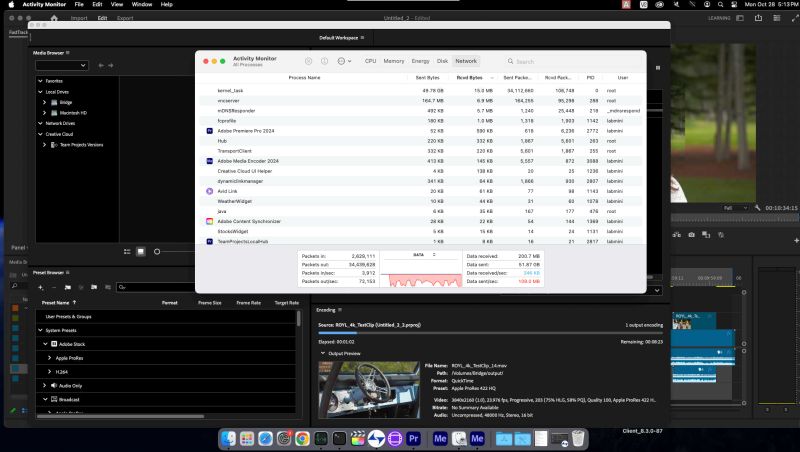
Task: Collapse the Local Drives group
Action: coord(40,92)
